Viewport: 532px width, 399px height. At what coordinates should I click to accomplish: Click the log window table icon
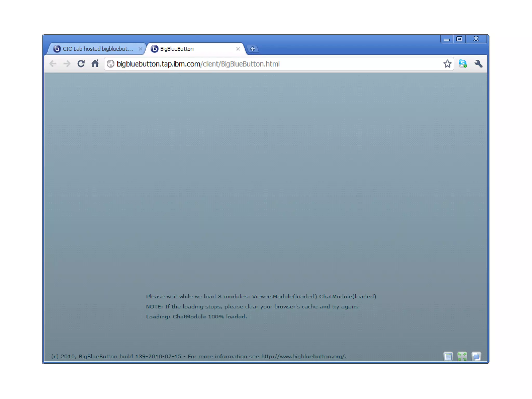coord(448,356)
